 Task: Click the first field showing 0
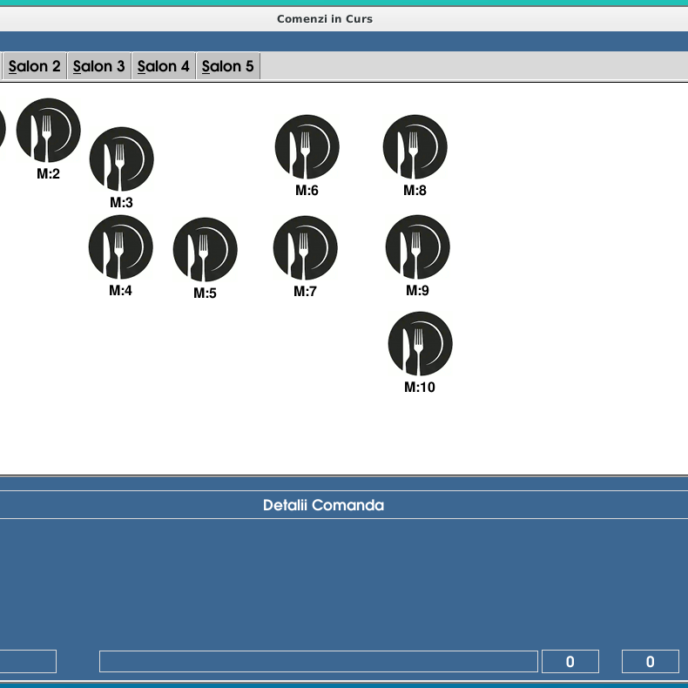coord(570,661)
